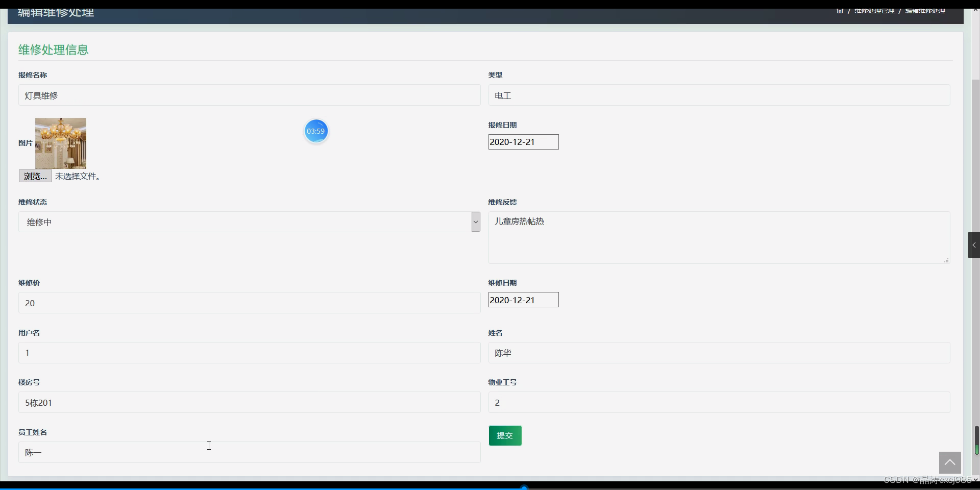The width and height of the screenshot is (980, 490).
Task: Click the 维修日期 date field
Action: [x=523, y=300]
